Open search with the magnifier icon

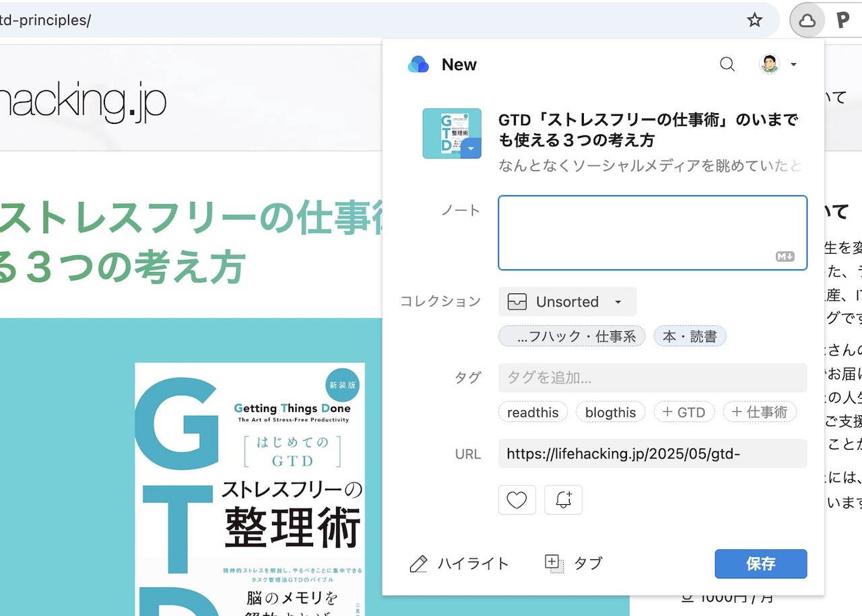click(x=727, y=65)
